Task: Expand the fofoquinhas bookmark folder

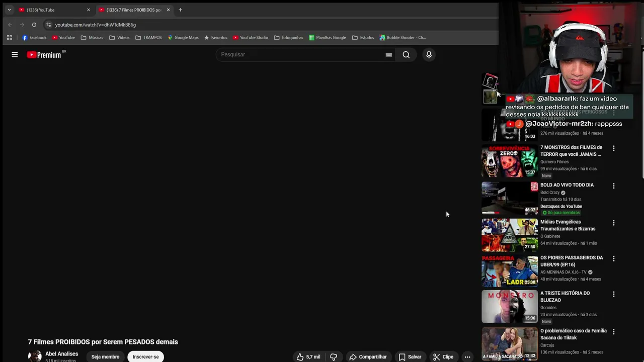Action: pos(289,38)
